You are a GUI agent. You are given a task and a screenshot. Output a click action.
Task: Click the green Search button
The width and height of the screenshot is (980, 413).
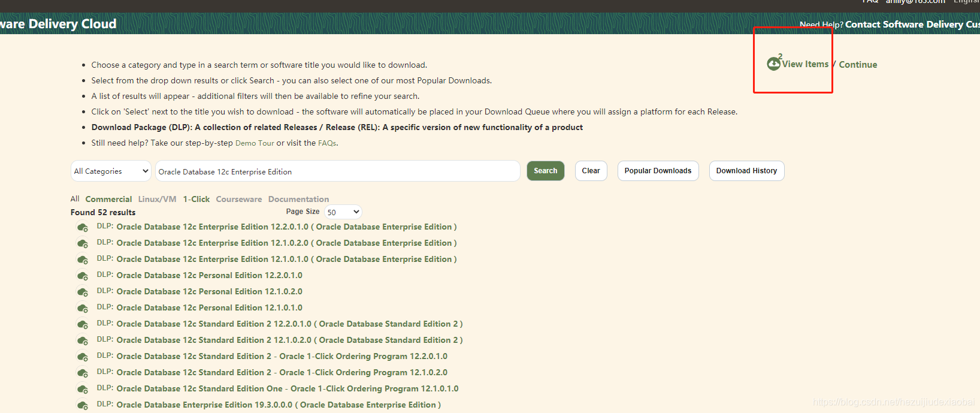pyautogui.click(x=545, y=171)
